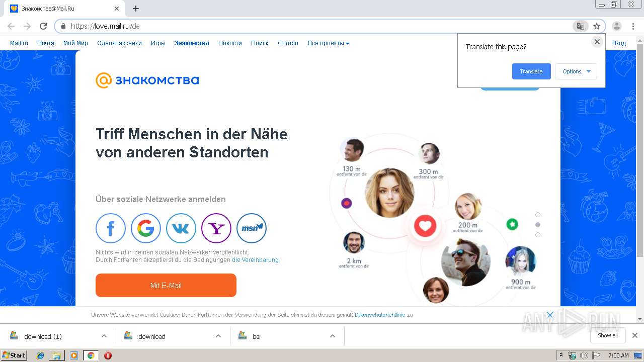Open the translate page icon in the address bar
644x362 pixels.
point(580,26)
